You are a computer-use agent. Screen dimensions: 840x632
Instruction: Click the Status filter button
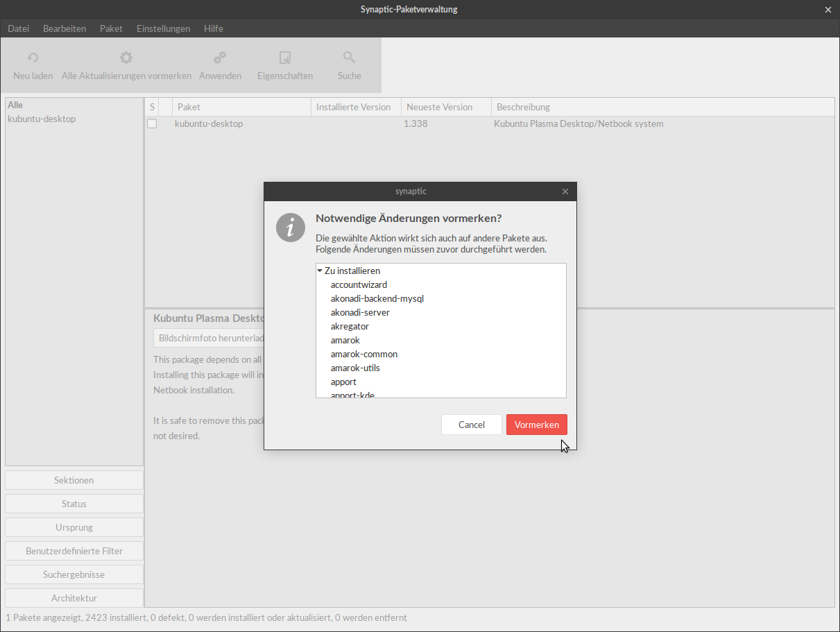pos(74,504)
